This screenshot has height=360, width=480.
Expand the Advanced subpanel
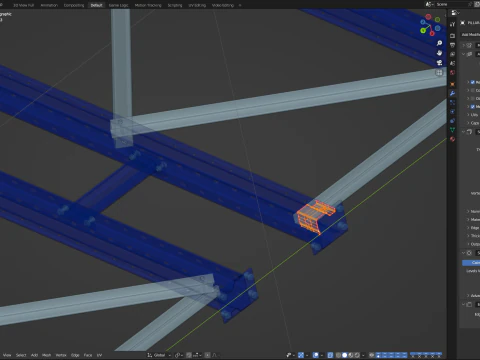click(x=468, y=296)
